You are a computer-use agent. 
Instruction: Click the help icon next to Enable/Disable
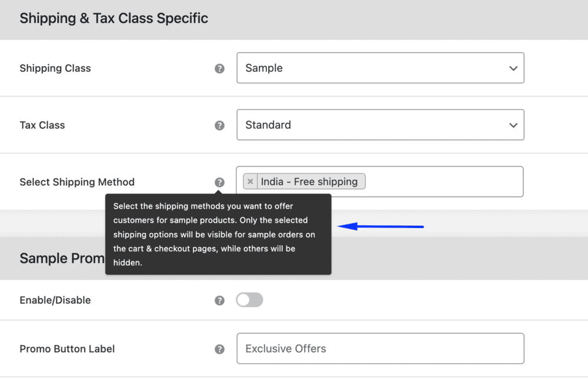219,300
